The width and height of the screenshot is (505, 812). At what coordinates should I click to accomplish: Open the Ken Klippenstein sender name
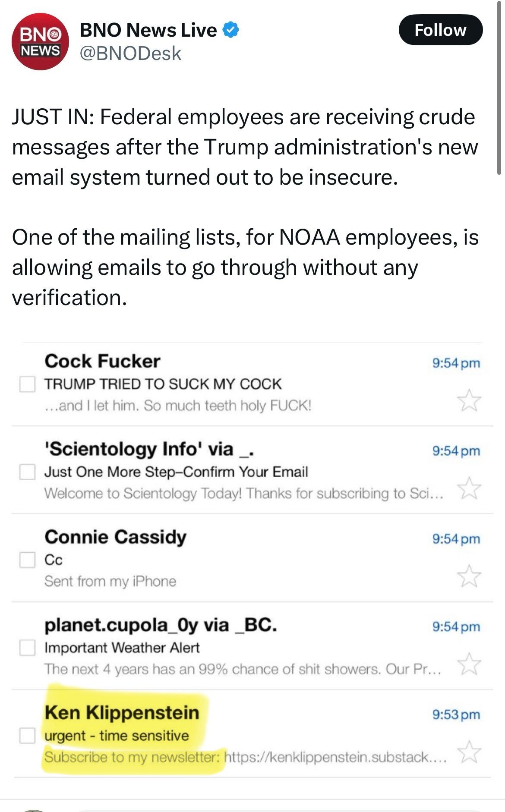coord(122,712)
